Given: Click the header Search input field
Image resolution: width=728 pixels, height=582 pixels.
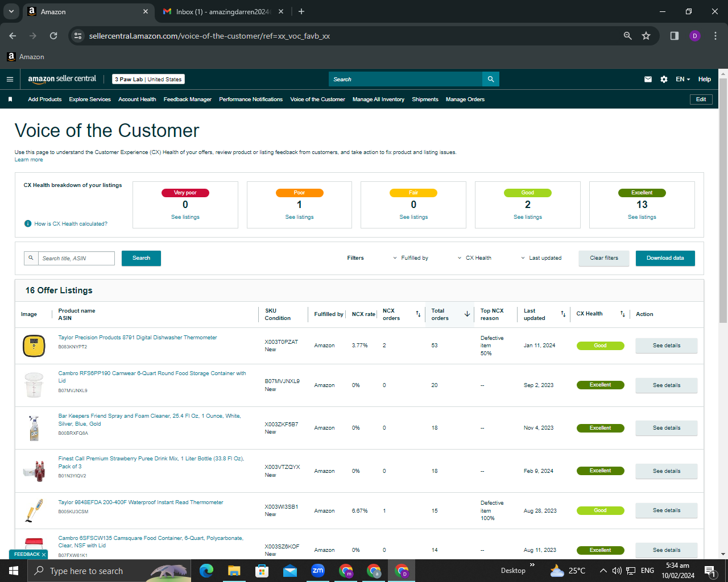Looking at the screenshot, I should 406,79.
